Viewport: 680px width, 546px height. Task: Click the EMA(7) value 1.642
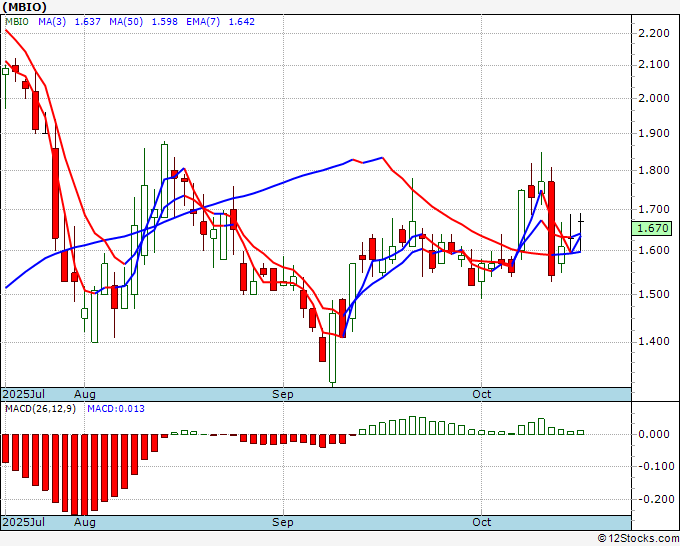click(242, 22)
